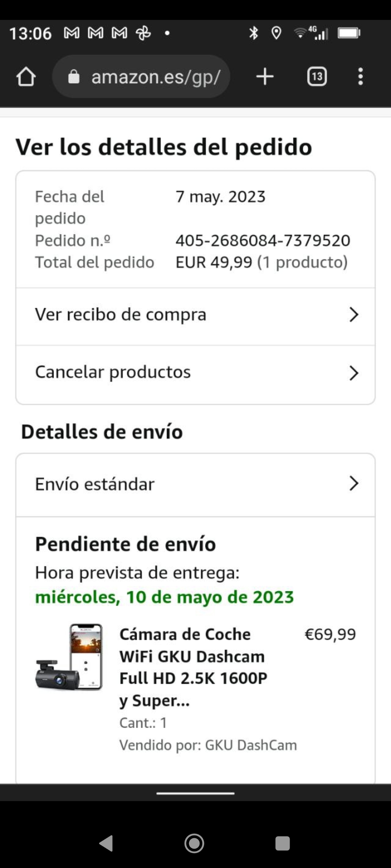Image resolution: width=391 pixels, height=868 pixels.
Task: Open the browser three-dot menu
Action: [360, 77]
